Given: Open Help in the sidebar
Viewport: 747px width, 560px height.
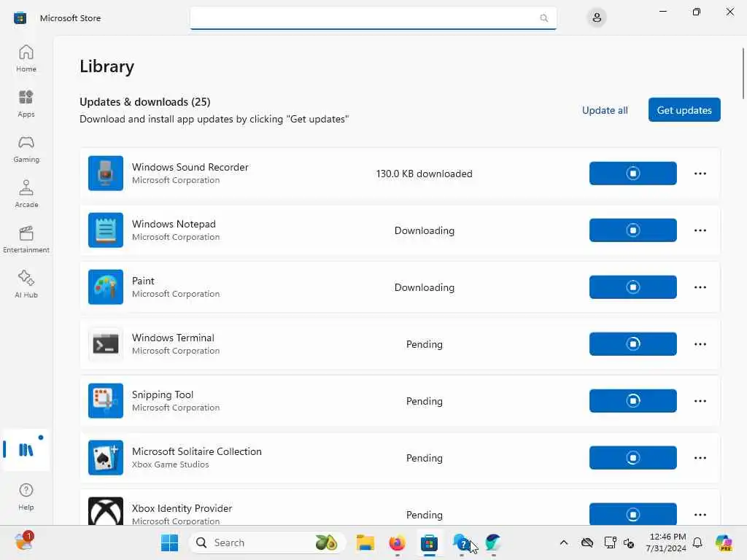Looking at the screenshot, I should coord(26,497).
